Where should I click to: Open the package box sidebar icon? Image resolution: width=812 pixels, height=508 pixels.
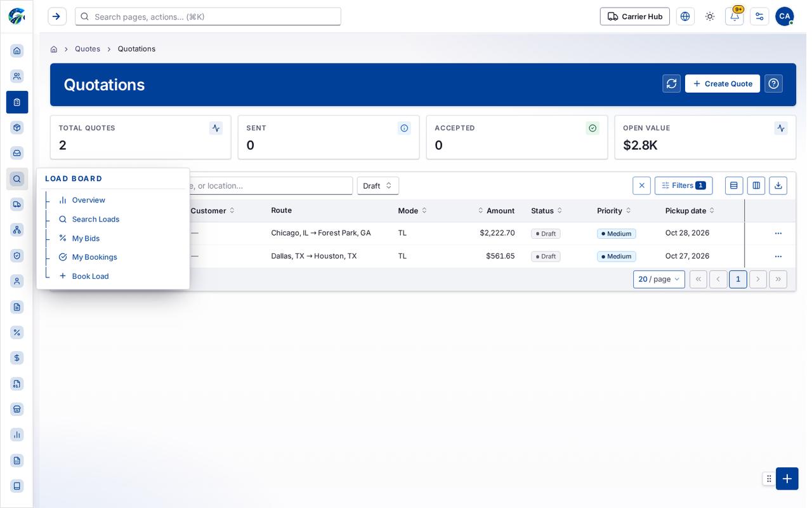tap(17, 128)
